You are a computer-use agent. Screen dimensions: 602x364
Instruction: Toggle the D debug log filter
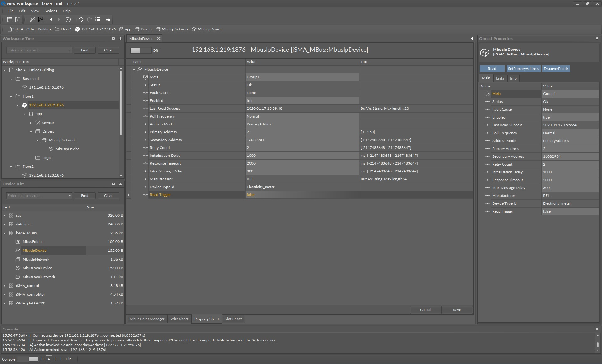coord(43,359)
